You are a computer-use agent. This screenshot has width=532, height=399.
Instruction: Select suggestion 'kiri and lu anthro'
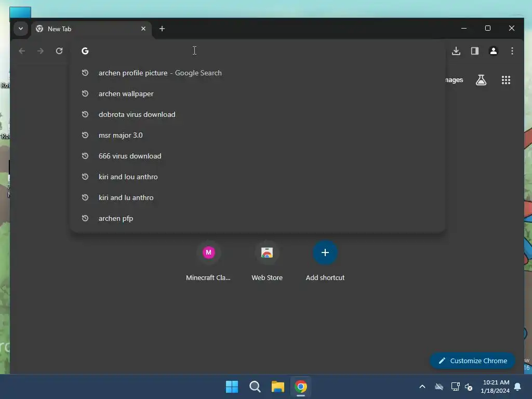pyautogui.click(x=258, y=197)
